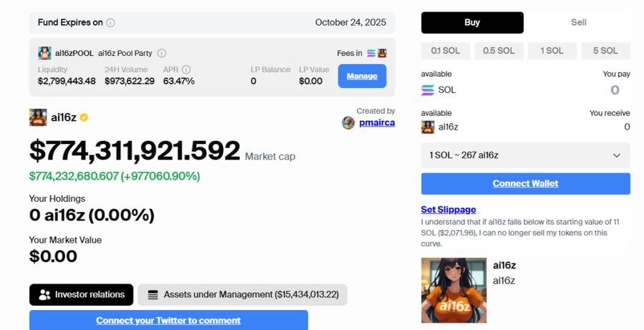Click the bold ai16z title beside the token image

point(504,266)
